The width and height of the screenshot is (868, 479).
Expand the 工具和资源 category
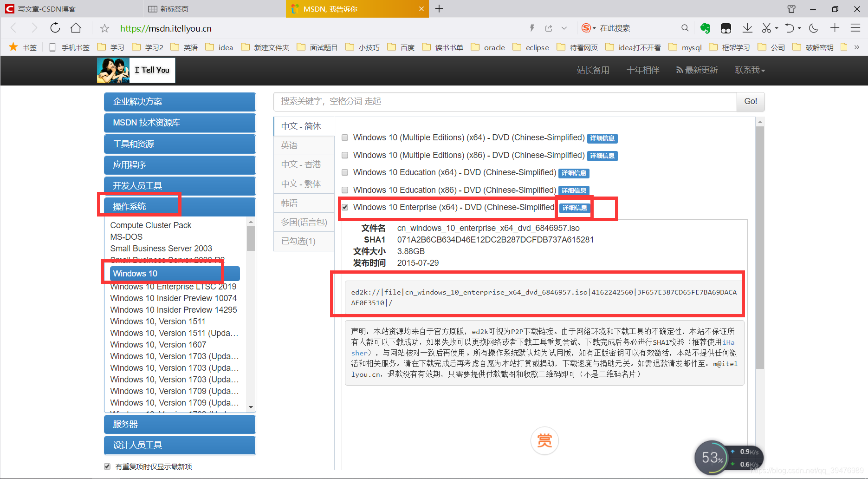180,144
